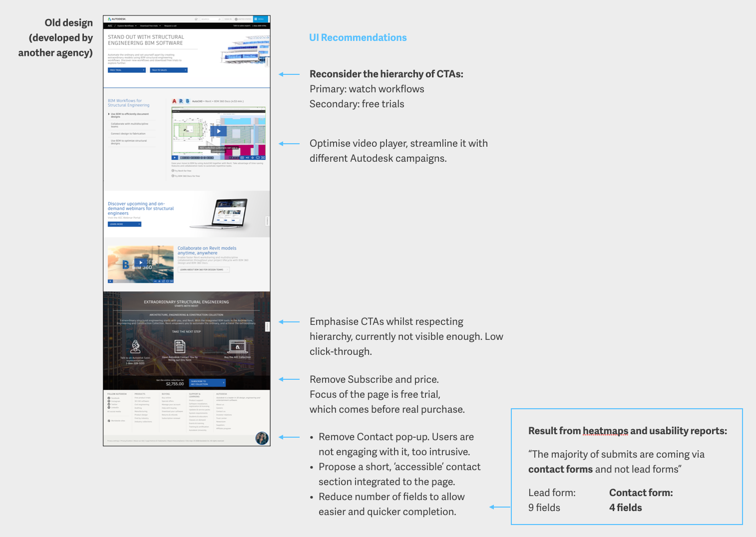Mute the workflow video with volume icon
Viewport: 756px width, 537px height.
[x=247, y=158]
